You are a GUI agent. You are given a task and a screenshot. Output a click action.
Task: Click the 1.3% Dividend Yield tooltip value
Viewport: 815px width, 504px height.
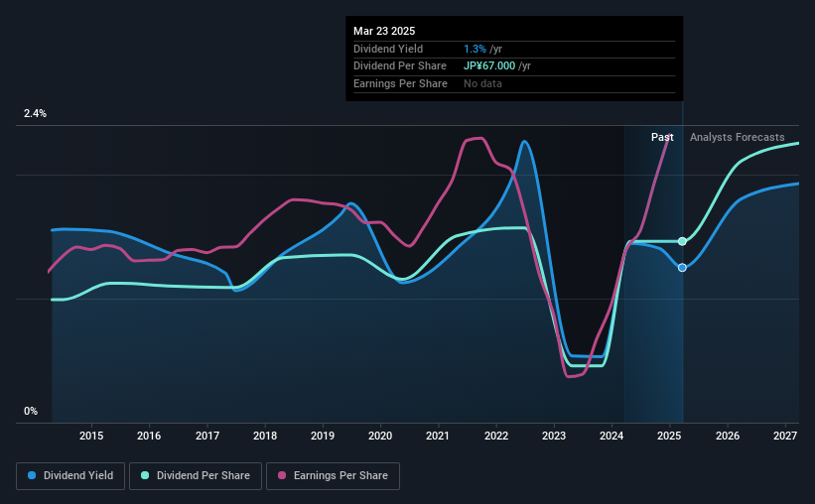pos(475,49)
